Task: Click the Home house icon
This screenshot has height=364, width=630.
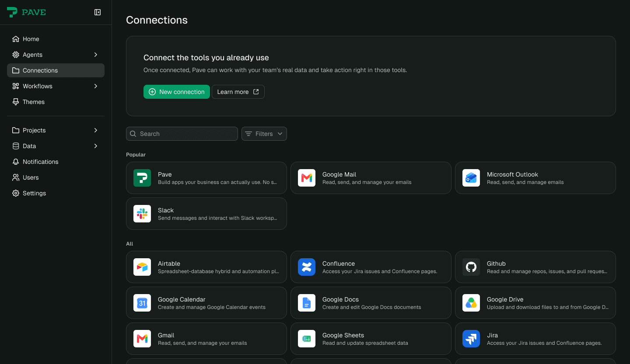Action: (x=16, y=39)
